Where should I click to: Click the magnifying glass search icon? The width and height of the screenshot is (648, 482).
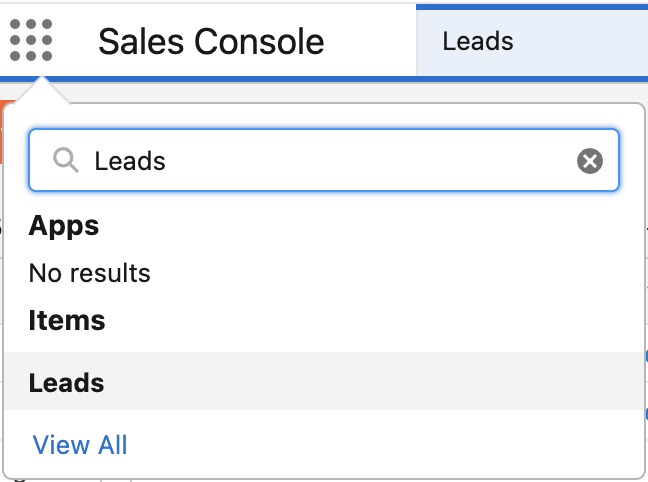(x=66, y=160)
